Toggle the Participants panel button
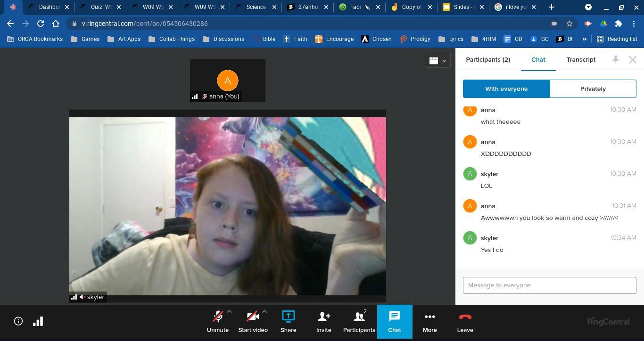The image size is (644, 341). (x=359, y=322)
